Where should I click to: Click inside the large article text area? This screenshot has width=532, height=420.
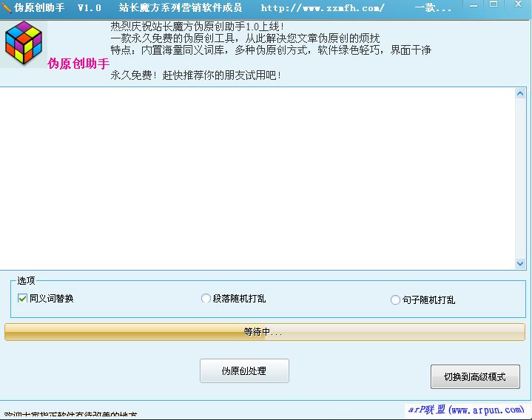259,177
